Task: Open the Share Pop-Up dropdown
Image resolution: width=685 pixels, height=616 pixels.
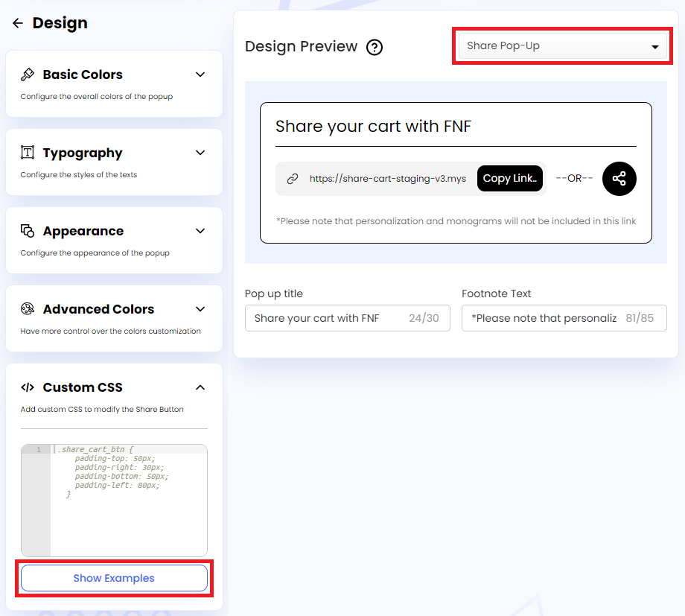Action: pos(562,46)
